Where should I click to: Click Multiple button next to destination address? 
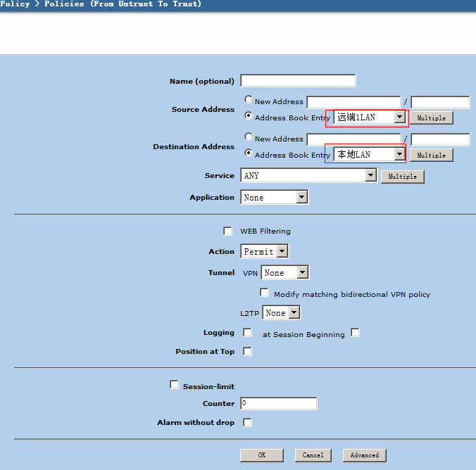(x=431, y=155)
